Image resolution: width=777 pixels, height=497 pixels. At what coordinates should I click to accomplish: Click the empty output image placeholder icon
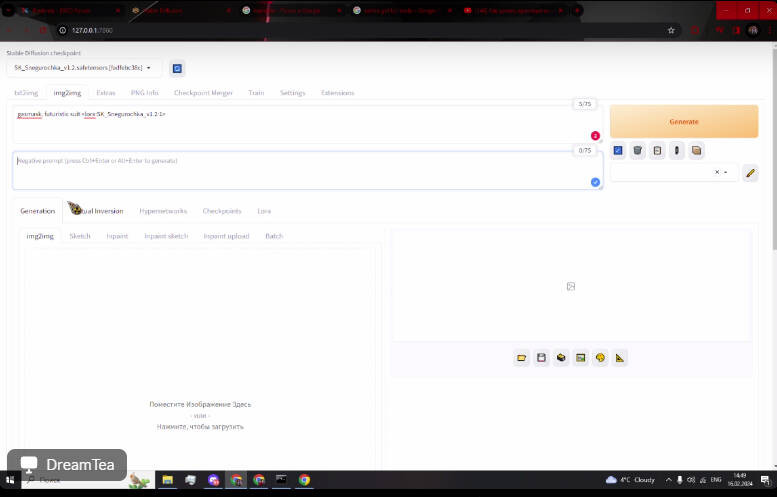571,286
